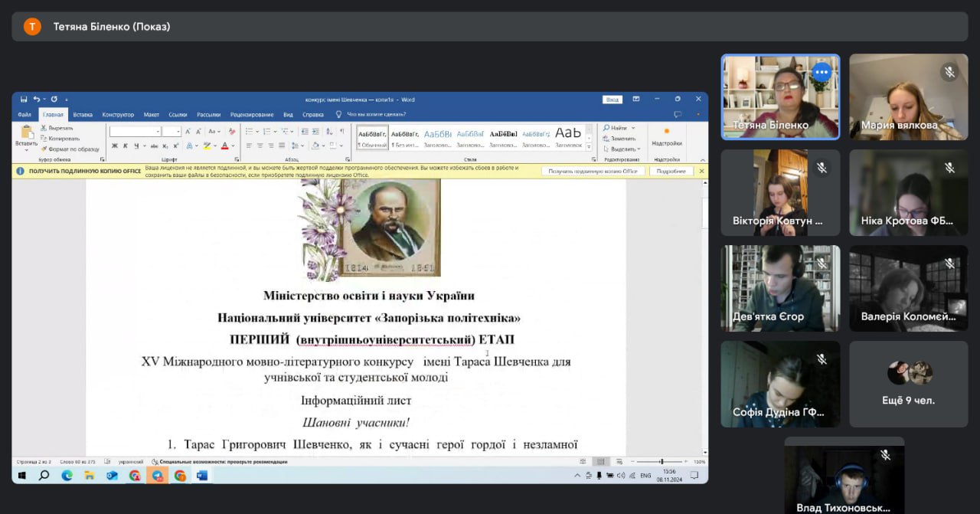980x514 pixels.
Task: Click the Cut (Вырезать) scissors icon
Action: 45,129
